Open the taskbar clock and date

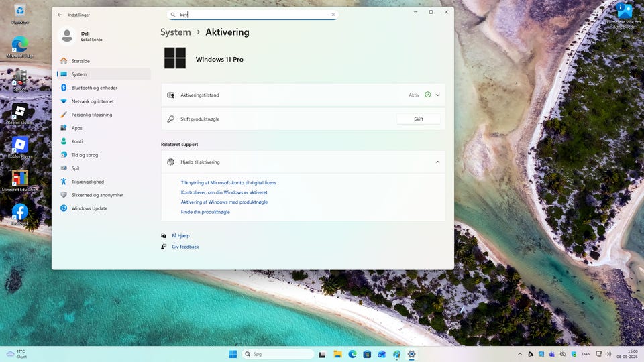(x=628, y=354)
